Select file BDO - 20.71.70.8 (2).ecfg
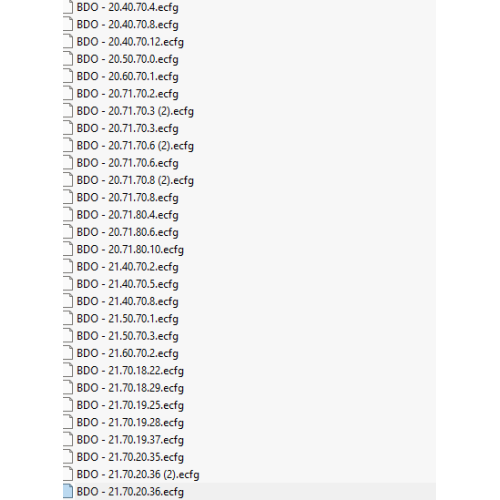Viewport: 500px width, 500px height. [135, 181]
